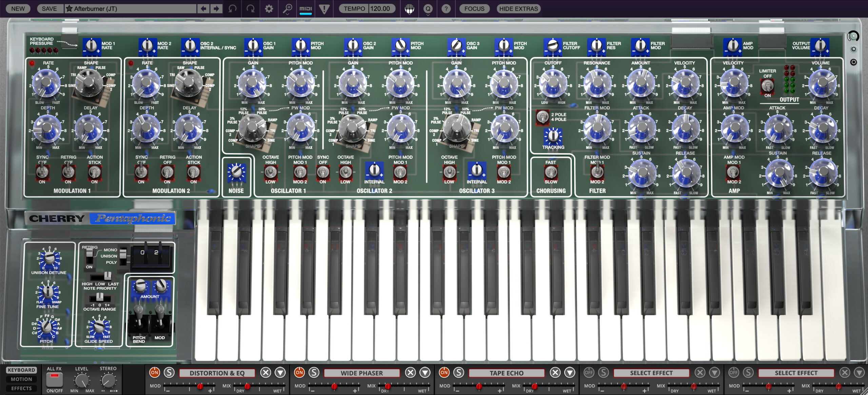Open the Afterburner (JT) preset name selector
Screen dimensions: 868x395
[x=130, y=8]
